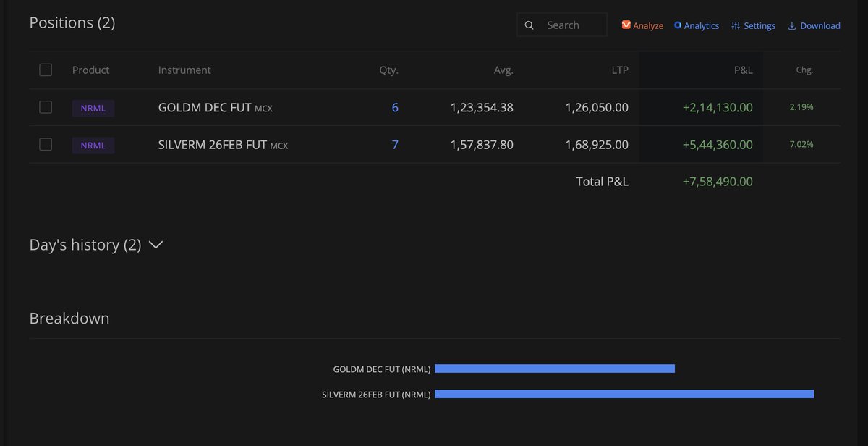Screen dimensions: 868x446
Task: Sort by the Instrument column header
Action: [184, 70]
